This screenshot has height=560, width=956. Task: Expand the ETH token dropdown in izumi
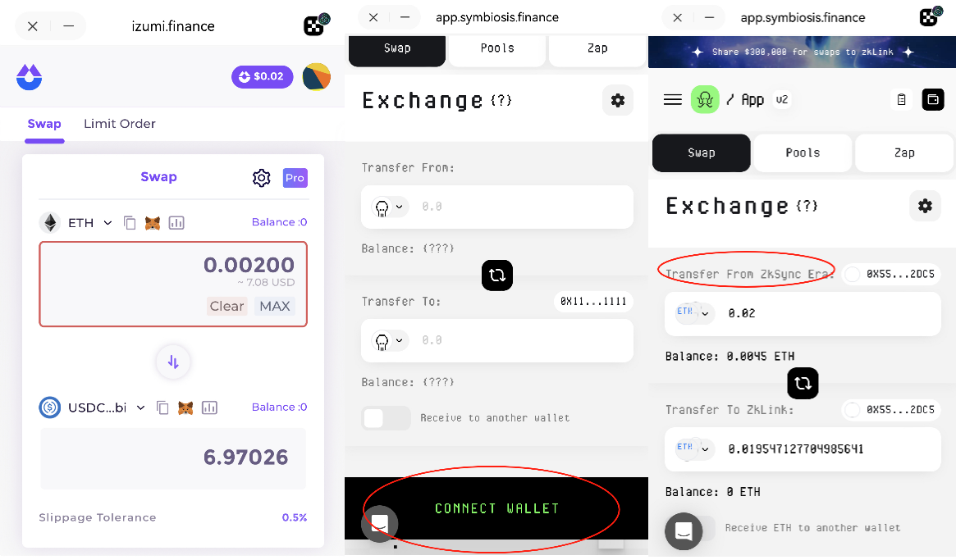pos(107,223)
